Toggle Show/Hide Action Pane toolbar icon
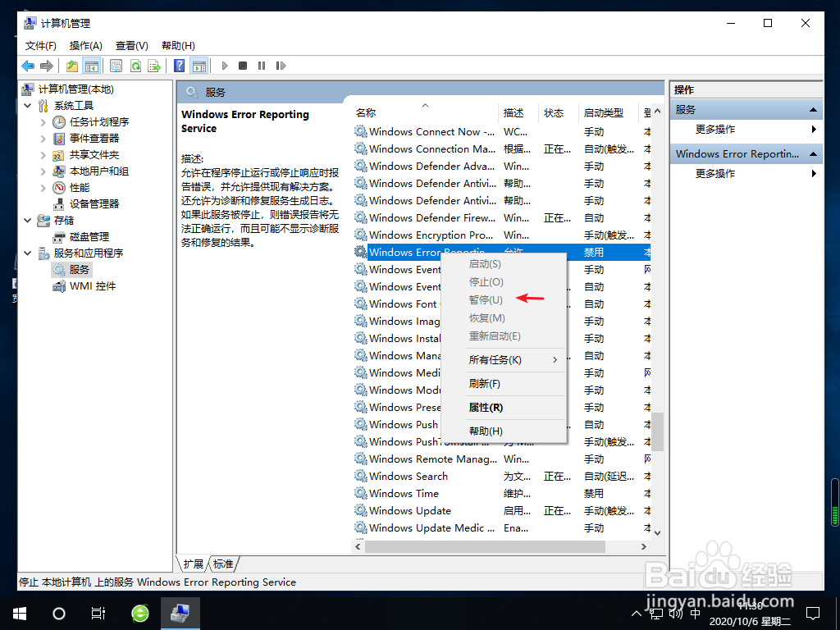 click(x=199, y=66)
